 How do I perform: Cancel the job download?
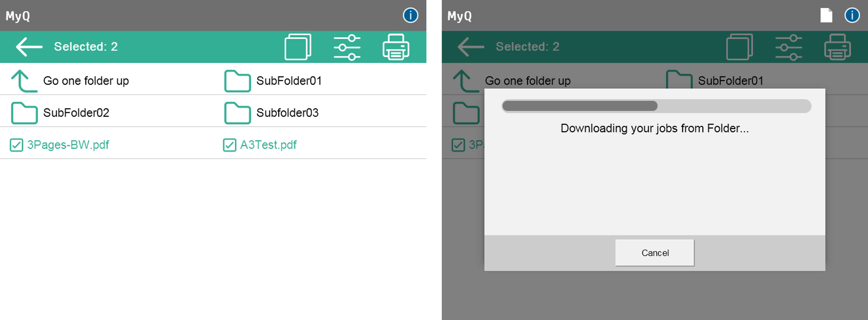(x=654, y=253)
